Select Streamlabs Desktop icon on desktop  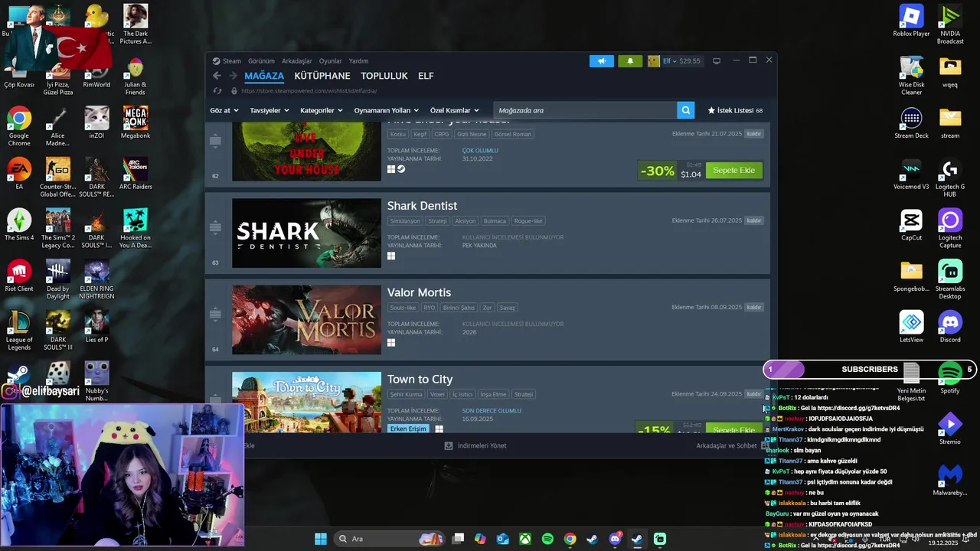(950, 280)
